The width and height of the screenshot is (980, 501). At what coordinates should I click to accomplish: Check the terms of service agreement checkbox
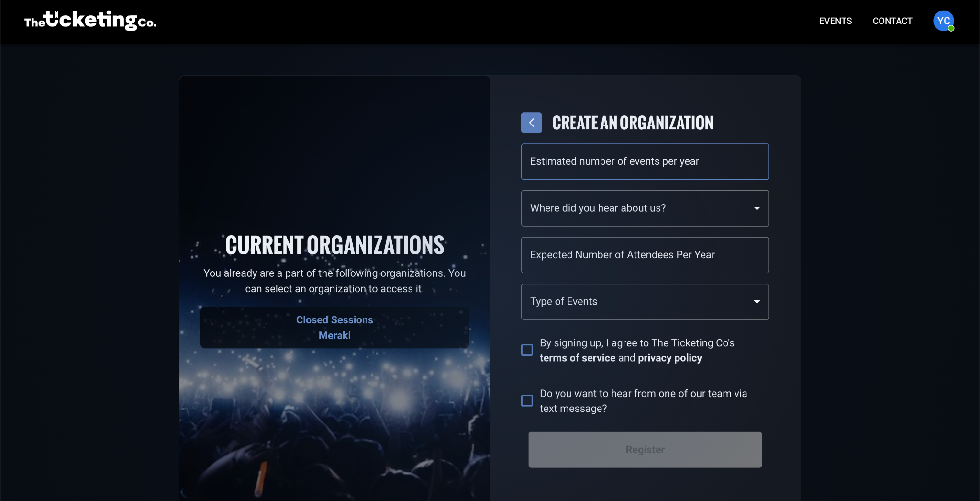[x=527, y=350]
